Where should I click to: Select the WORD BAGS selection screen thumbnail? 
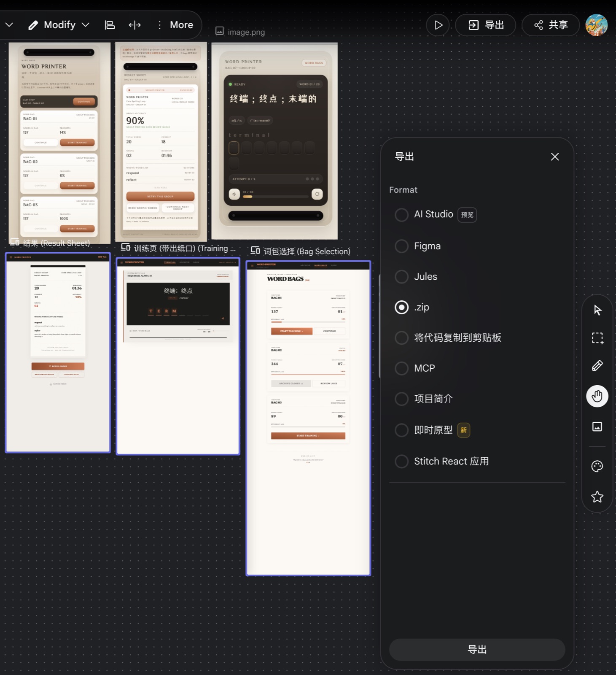(308, 418)
